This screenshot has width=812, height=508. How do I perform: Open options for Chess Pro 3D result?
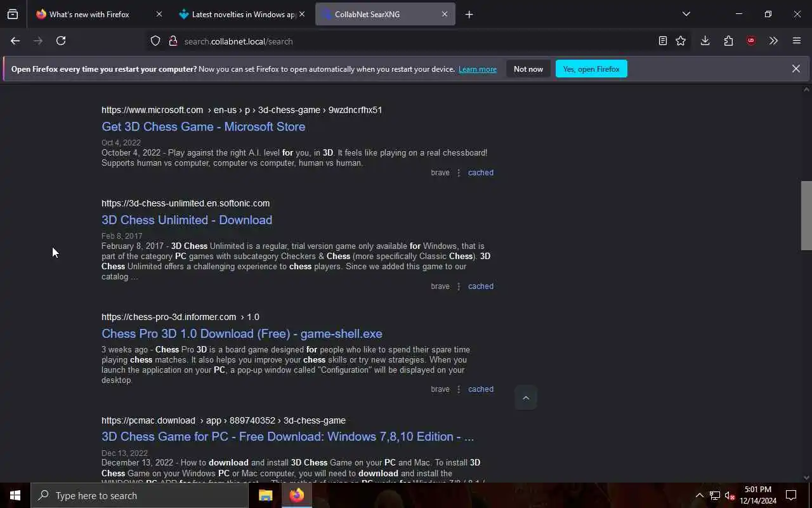[459, 389]
